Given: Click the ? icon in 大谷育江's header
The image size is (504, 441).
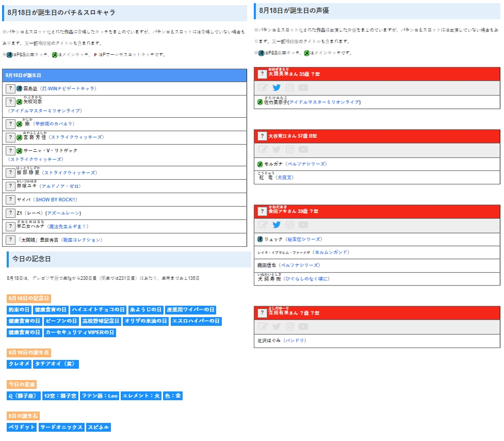Looking at the screenshot, I should 262,136.
